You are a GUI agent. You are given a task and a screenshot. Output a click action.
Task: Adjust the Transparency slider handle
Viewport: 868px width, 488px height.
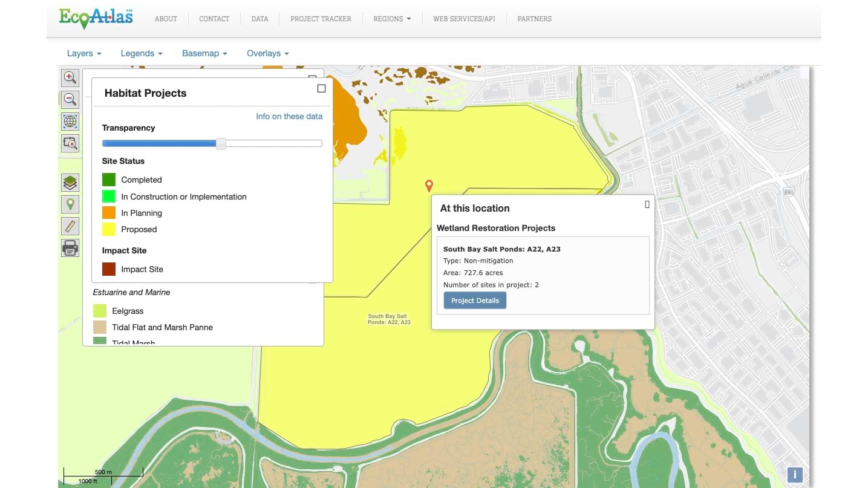point(220,143)
